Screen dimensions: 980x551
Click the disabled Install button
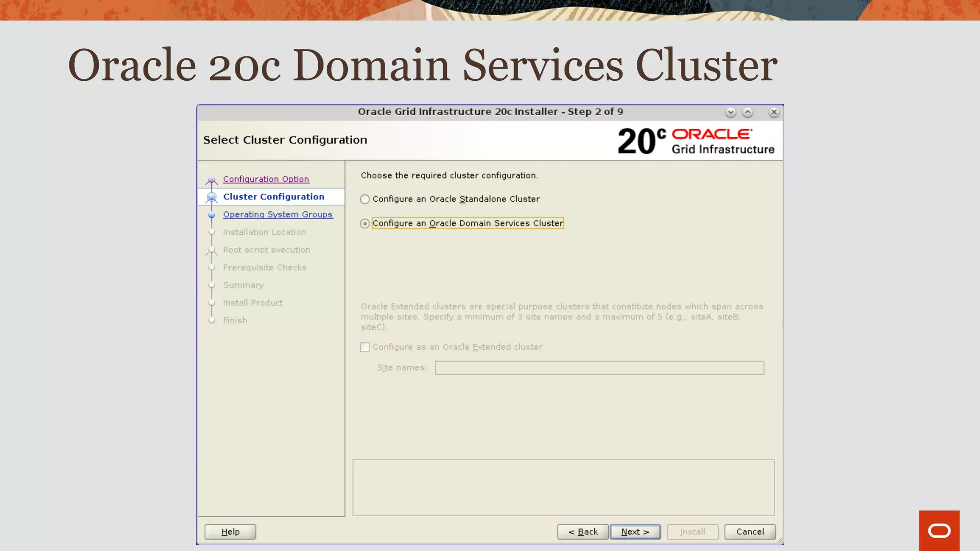point(692,532)
